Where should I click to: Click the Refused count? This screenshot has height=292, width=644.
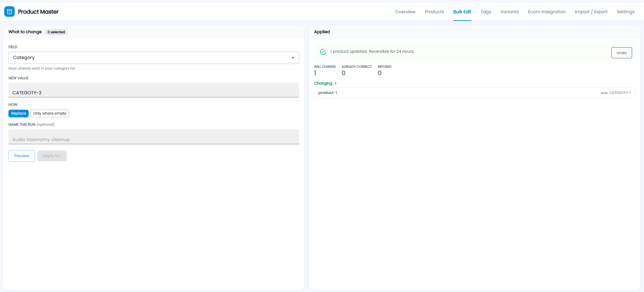coord(380,73)
